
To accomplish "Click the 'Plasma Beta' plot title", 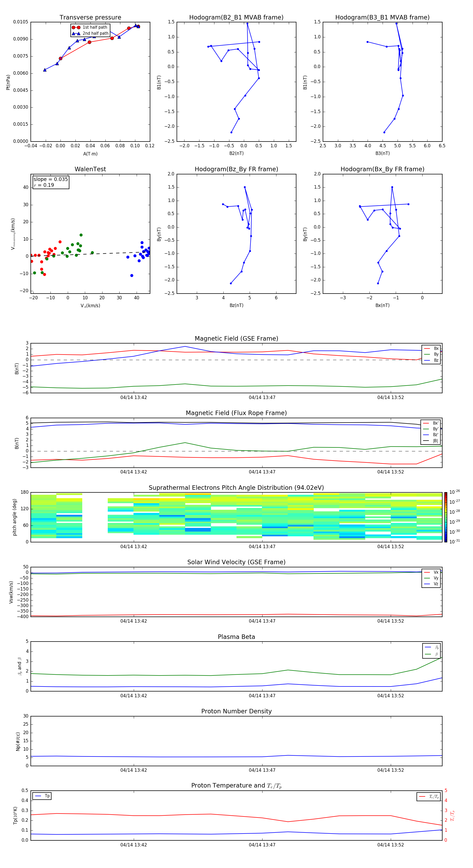I will 236,637.
